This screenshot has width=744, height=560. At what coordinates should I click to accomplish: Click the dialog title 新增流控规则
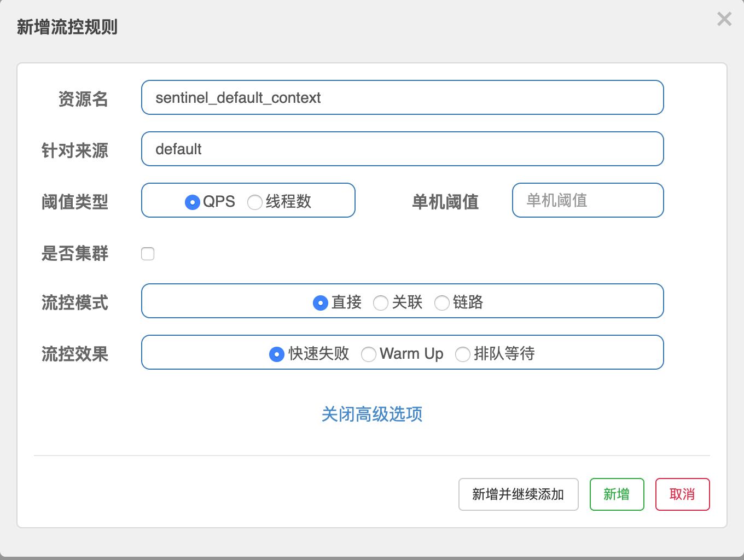pyautogui.click(x=67, y=24)
